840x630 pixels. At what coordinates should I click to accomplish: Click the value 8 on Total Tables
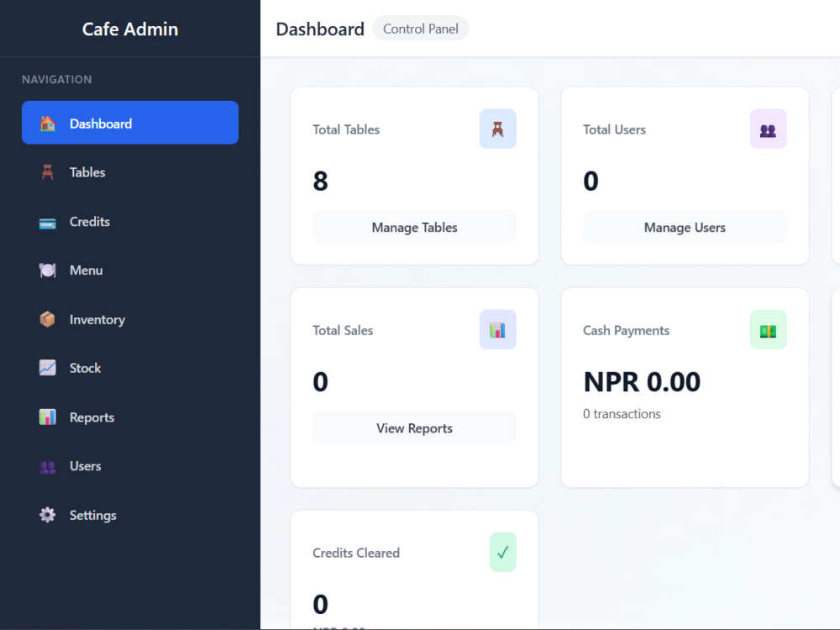tap(320, 181)
